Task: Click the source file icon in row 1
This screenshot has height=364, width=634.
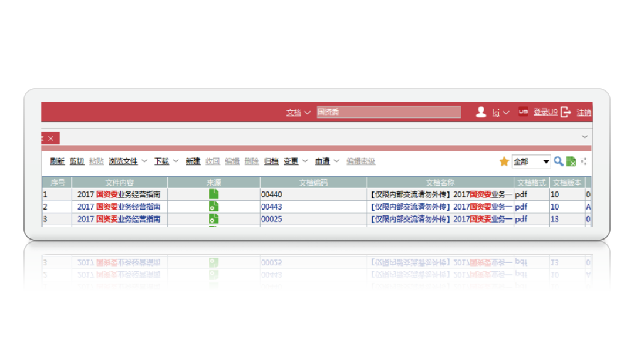Action: coord(214,194)
